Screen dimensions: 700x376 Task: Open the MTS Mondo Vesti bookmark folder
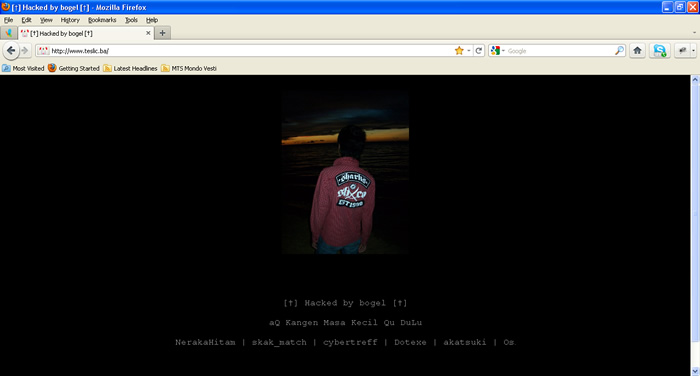(189, 68)
